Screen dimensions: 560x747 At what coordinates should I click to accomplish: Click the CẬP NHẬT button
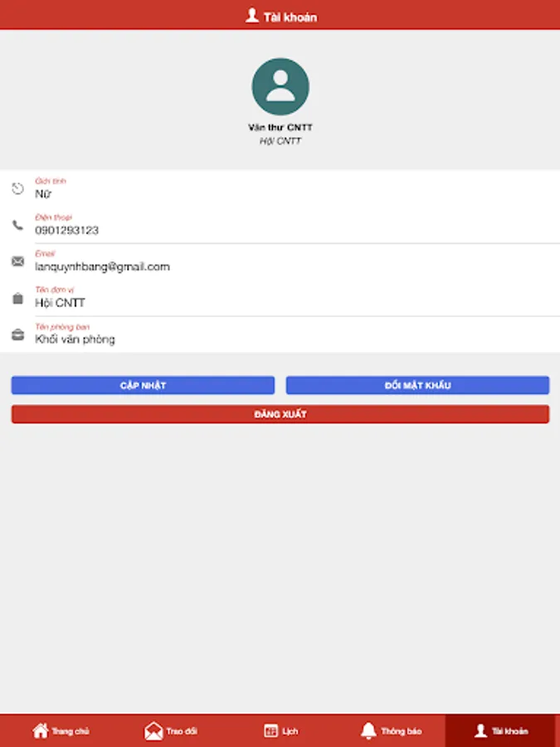click(143, 385)
